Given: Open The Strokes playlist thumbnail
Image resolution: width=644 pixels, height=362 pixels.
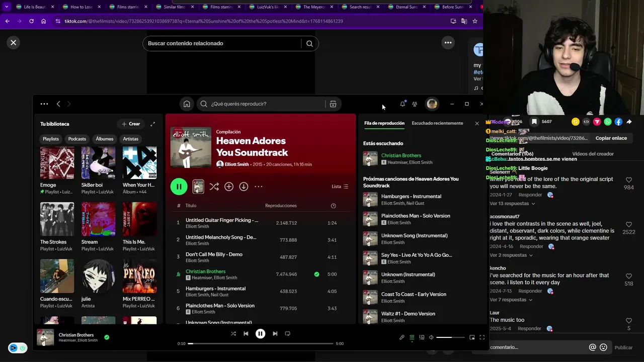Looking at the screenshot, I should [57, 219].
